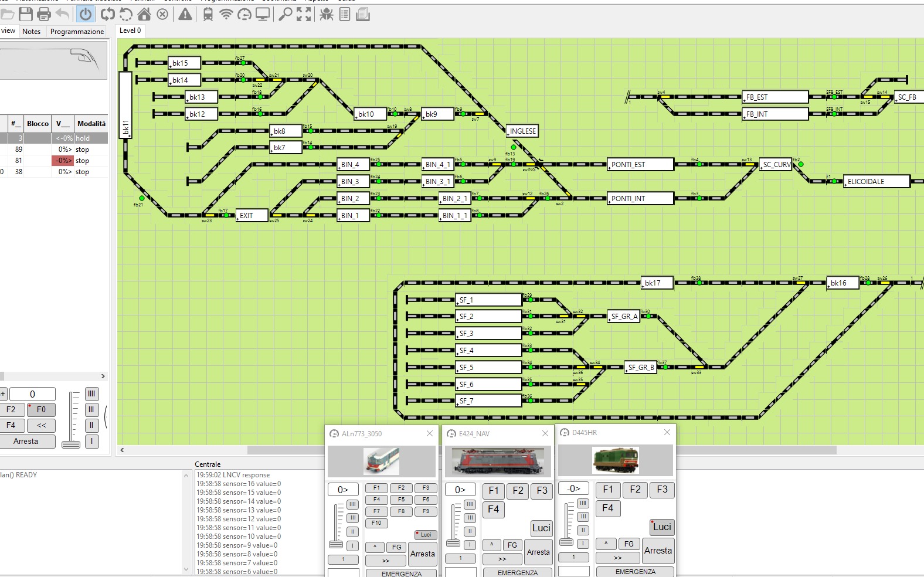The height and width of the screenshot is (577, 924).
Task: Click the WiFi signal toolbar icon
Action: pyautogui.click(x=226, y=14)
